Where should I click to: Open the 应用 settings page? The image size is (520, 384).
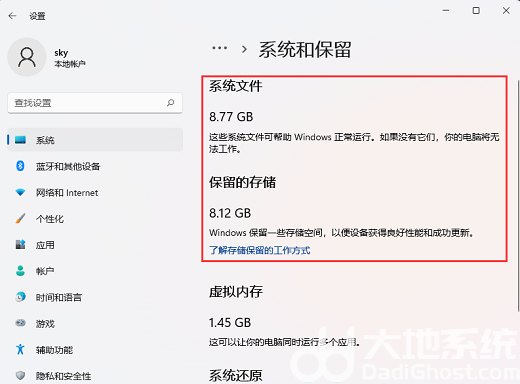[x=95, y=245]
